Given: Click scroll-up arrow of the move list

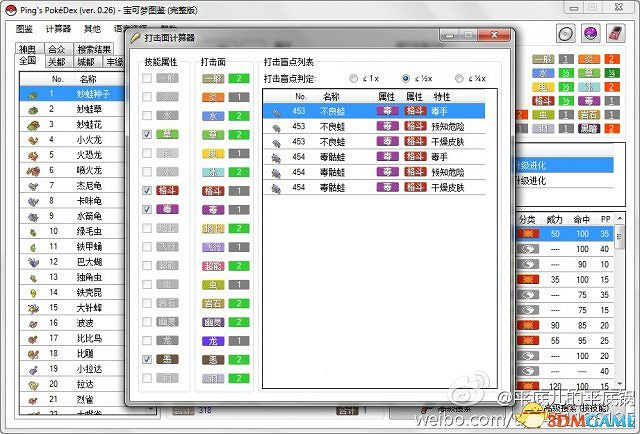Looking at the screenshot, I should click(x=620, y=219).
